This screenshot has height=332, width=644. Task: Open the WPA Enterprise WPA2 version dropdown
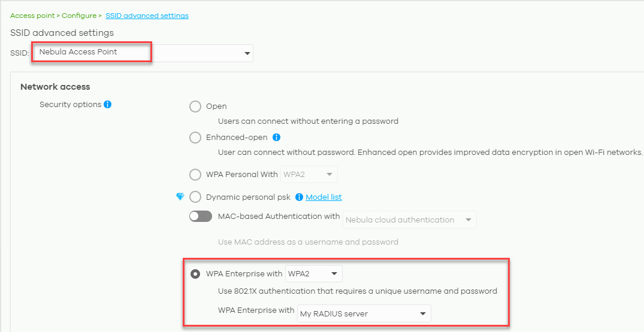[x=314, y=274]
